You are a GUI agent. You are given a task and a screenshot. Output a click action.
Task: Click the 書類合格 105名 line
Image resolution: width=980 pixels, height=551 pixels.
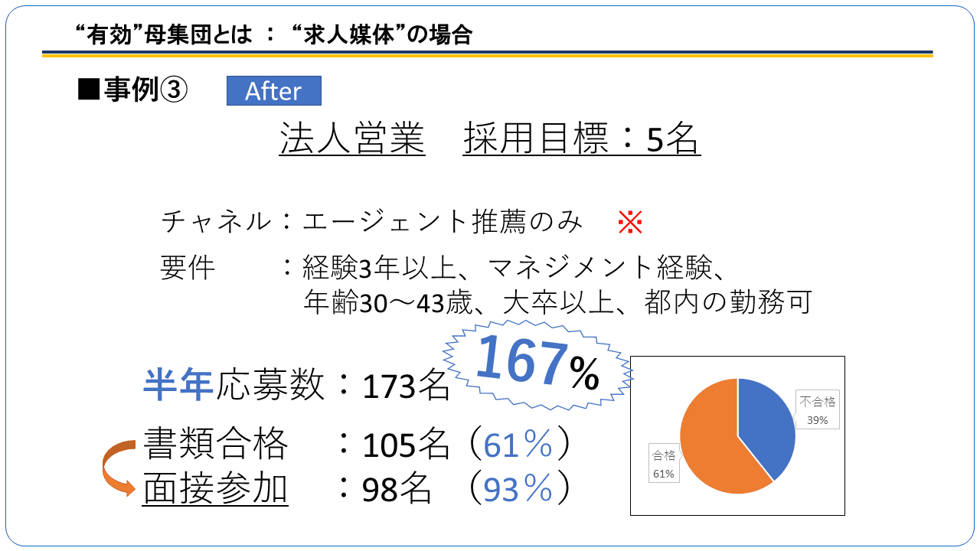(358, 445)
